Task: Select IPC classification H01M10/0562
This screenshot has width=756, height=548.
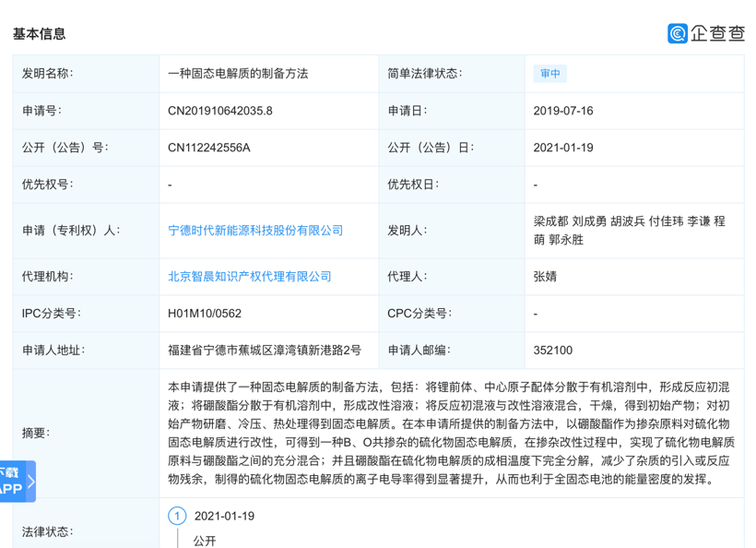Action: [205, 314]
